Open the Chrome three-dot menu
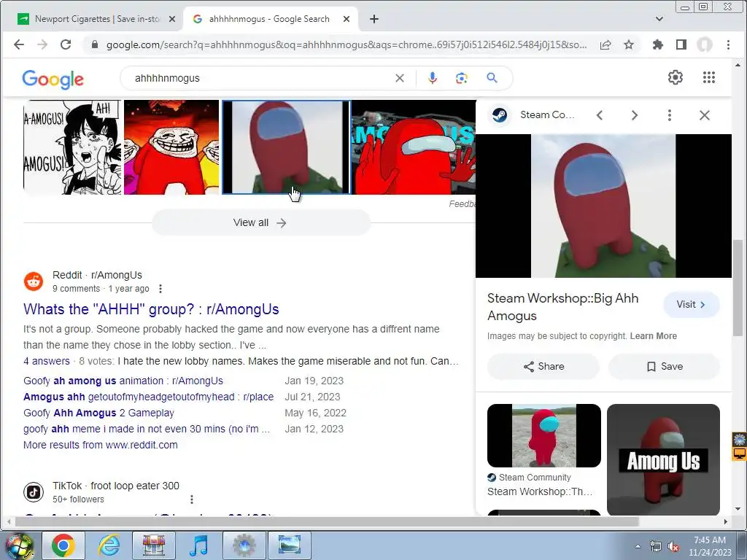Viewport: 747px width, 560px height. click(x=729, y=44)
